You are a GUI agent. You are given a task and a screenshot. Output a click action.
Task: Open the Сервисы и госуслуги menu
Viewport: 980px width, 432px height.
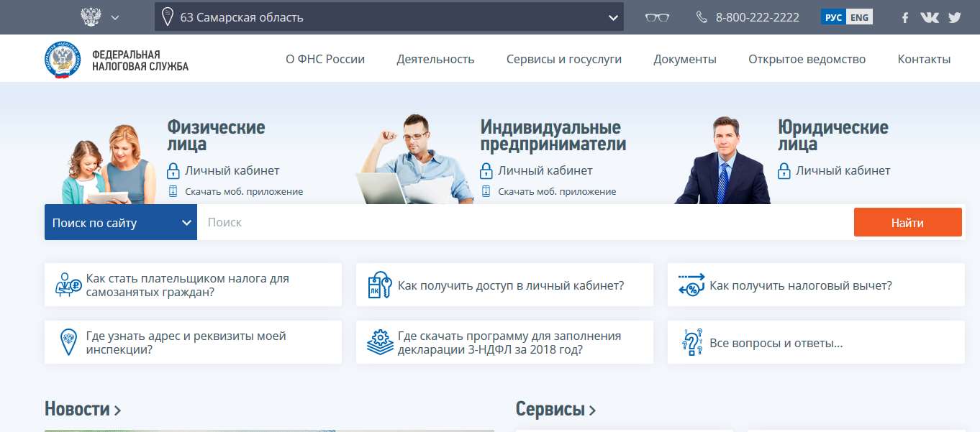click(x=564, y=59)
